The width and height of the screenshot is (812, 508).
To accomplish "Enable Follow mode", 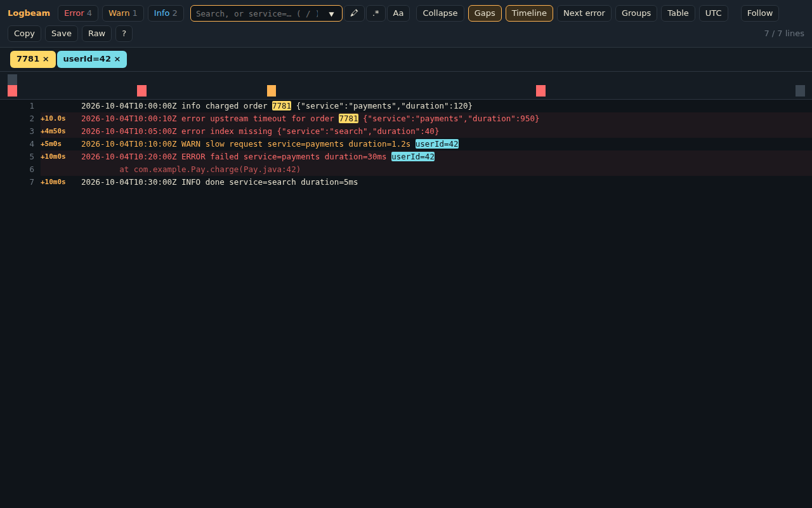I will (x=760, y=13).
